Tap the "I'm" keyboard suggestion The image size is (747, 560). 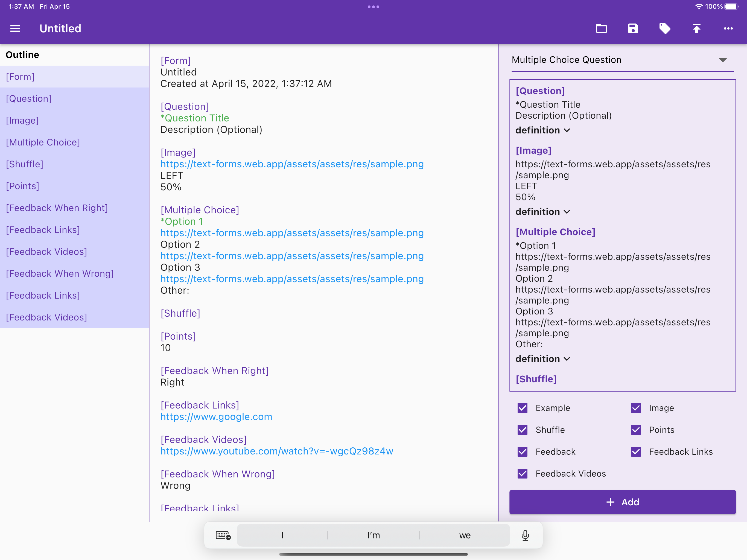pos(373,535)
